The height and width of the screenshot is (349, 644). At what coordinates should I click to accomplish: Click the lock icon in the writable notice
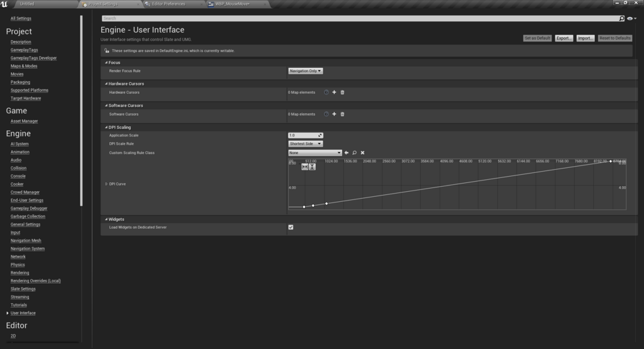pyautogui.click(x=107, y=51)
